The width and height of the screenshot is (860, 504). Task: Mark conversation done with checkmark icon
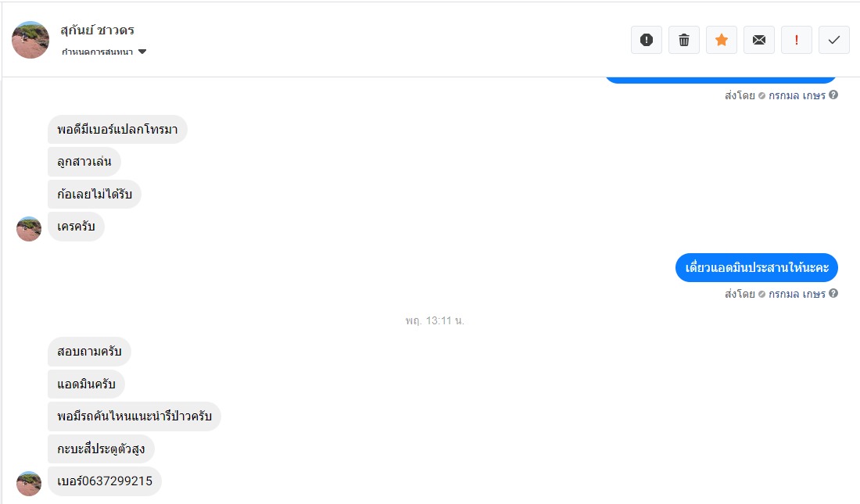834,40
